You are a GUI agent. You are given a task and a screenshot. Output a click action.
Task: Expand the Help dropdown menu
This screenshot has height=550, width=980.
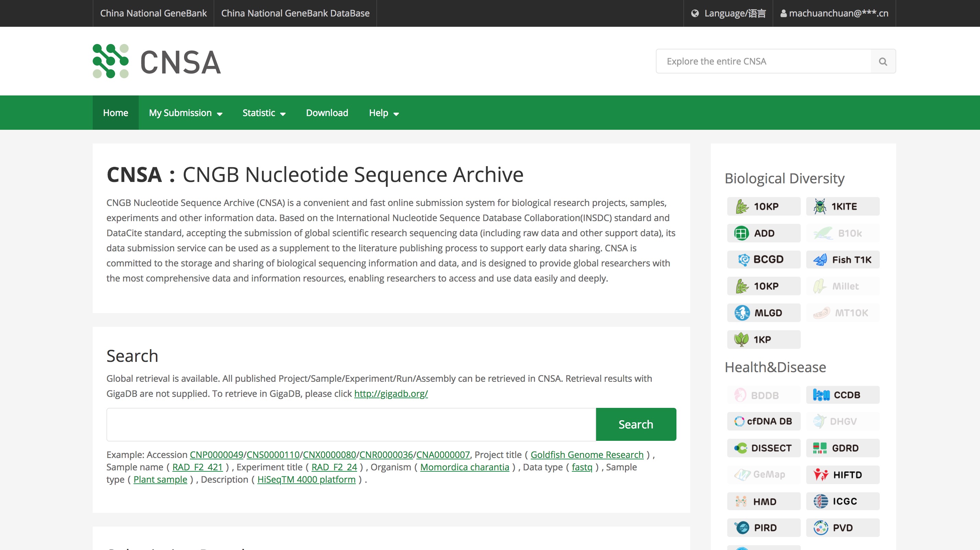pyautogui.click(x=384, y=113)
